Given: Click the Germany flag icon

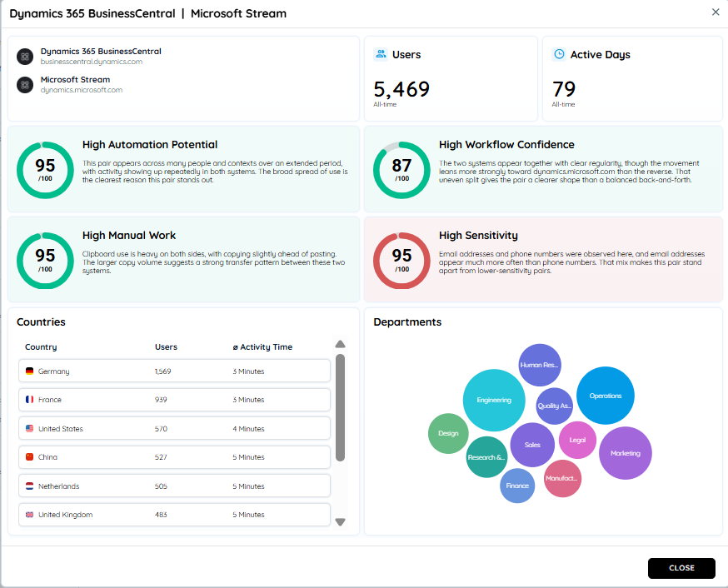Looking at the screenshot, I should pyautogui.click(x=30, y=371).
